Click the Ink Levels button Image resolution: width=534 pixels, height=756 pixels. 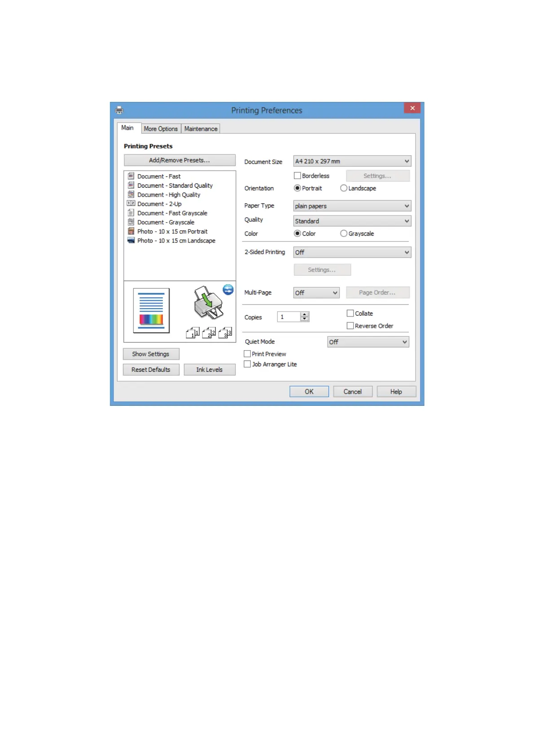209,370
